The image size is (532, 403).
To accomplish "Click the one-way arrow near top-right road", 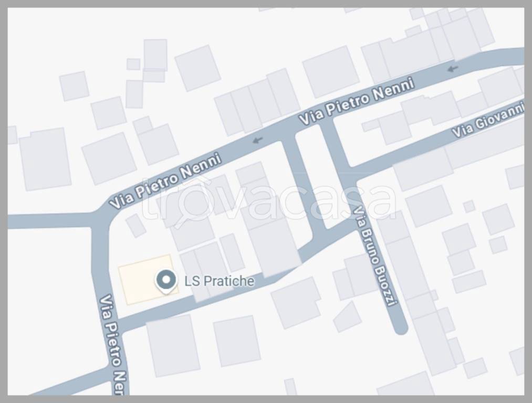I will pyautogui.click(x=453, y=69).
